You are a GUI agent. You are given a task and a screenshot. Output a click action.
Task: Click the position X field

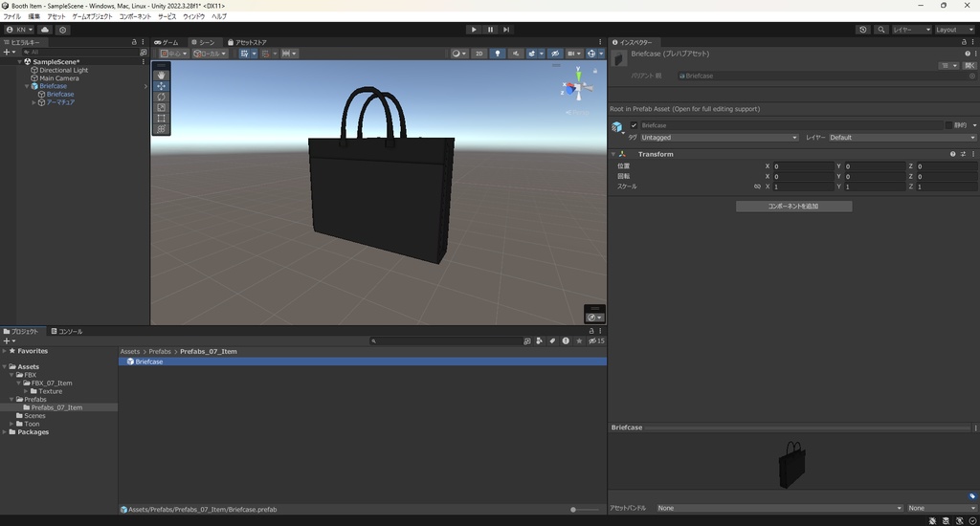[803, 166]
